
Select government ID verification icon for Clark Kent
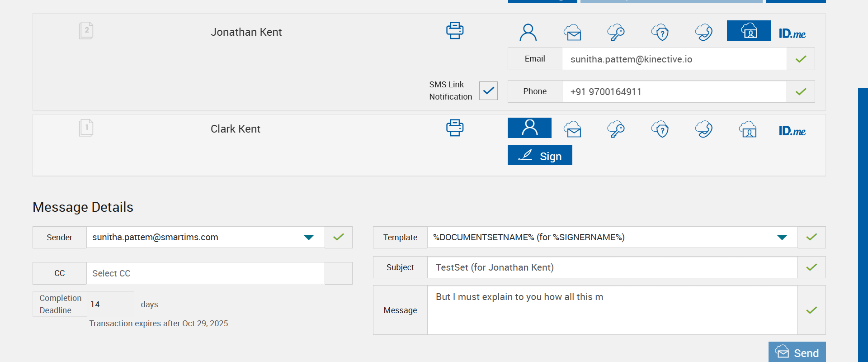748,129
